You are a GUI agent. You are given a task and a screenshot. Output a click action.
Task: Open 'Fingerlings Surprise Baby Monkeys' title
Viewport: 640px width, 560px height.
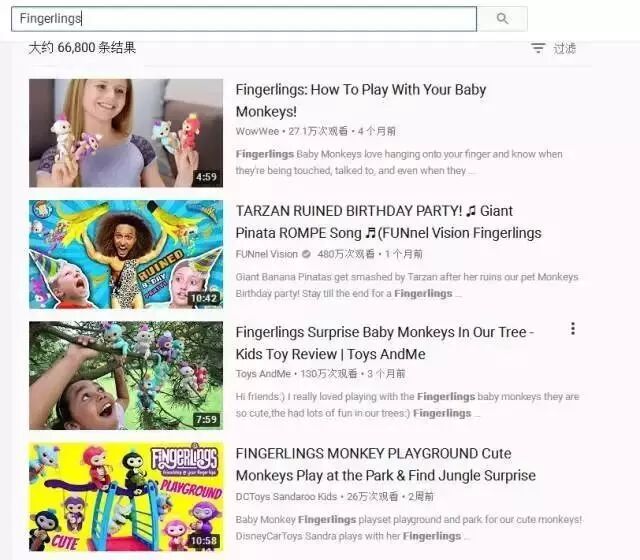pyautogui.click(x=385, y=343)
